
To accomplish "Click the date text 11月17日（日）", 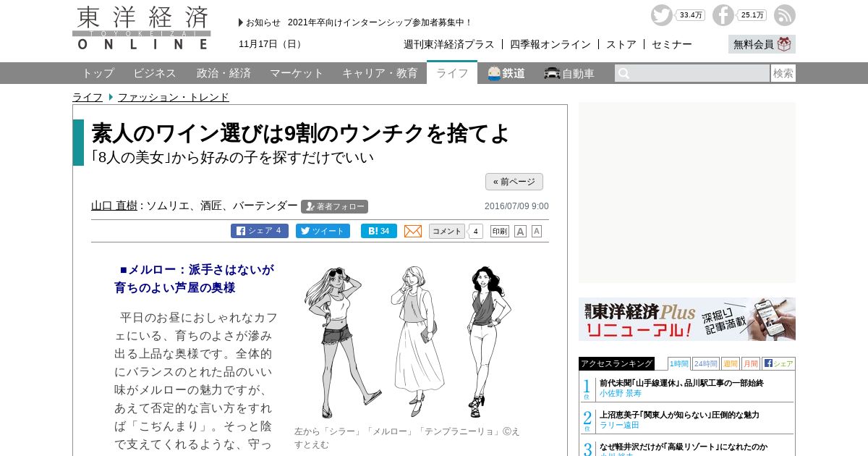I will [x=272, y=44].
